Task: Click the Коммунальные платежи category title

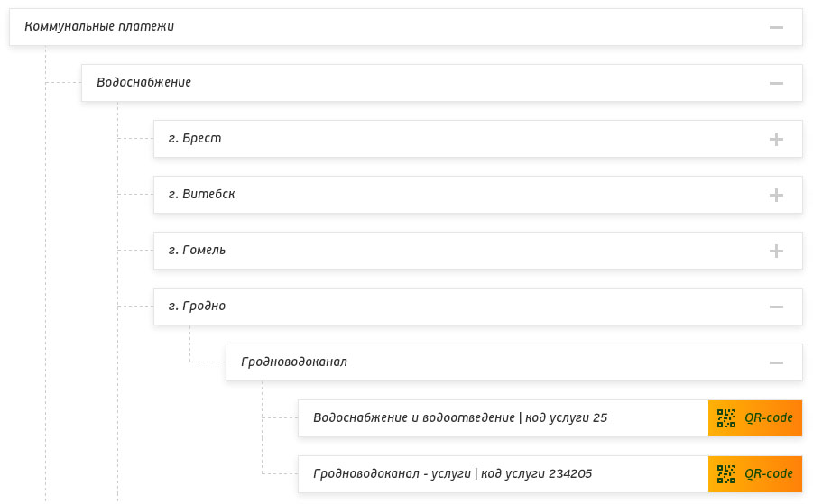Action: tap(99, 27)
